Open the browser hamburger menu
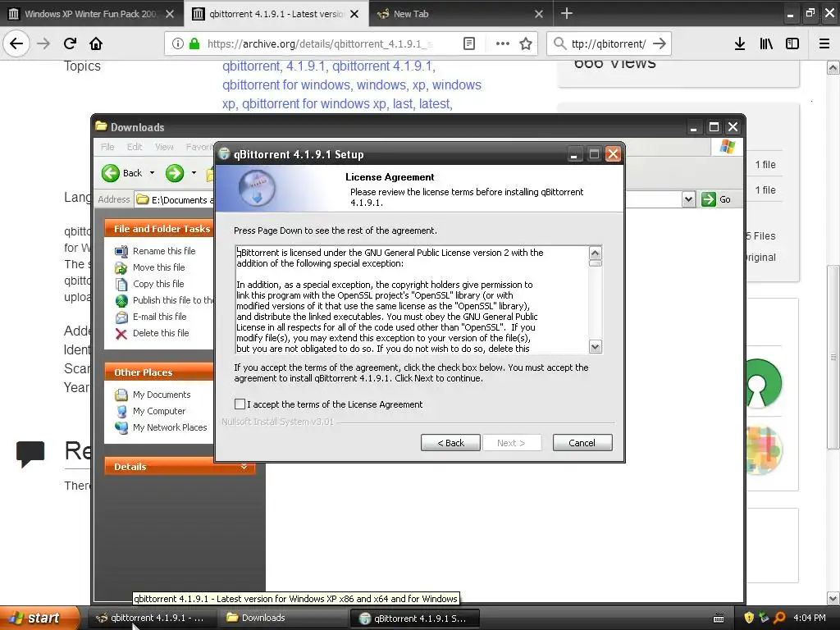840x630 pixels. point(824,43)
